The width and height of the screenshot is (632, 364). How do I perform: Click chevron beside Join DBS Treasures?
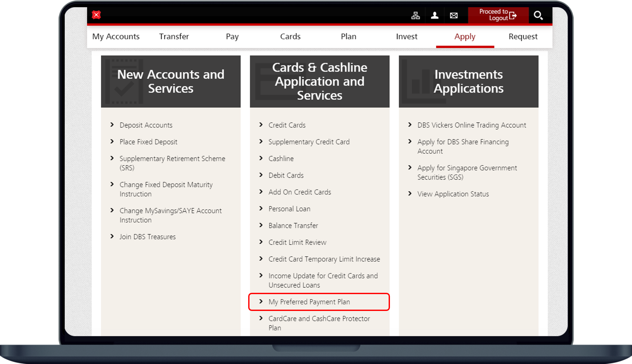pos(112,236)
